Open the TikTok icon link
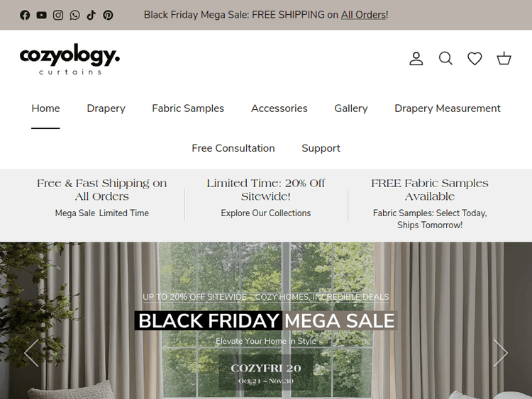The height and width of the screenshot is (399, 532). click(x=92, y=15)
